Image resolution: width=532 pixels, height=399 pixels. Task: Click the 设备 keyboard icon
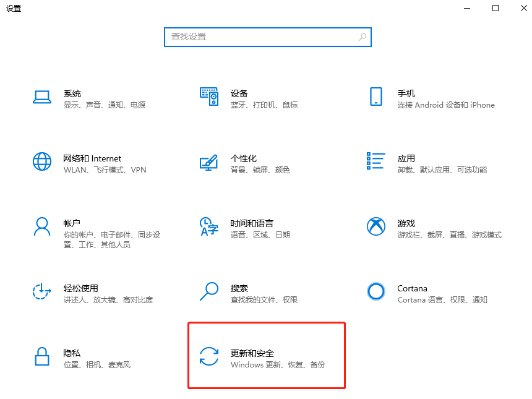[209, 97]
